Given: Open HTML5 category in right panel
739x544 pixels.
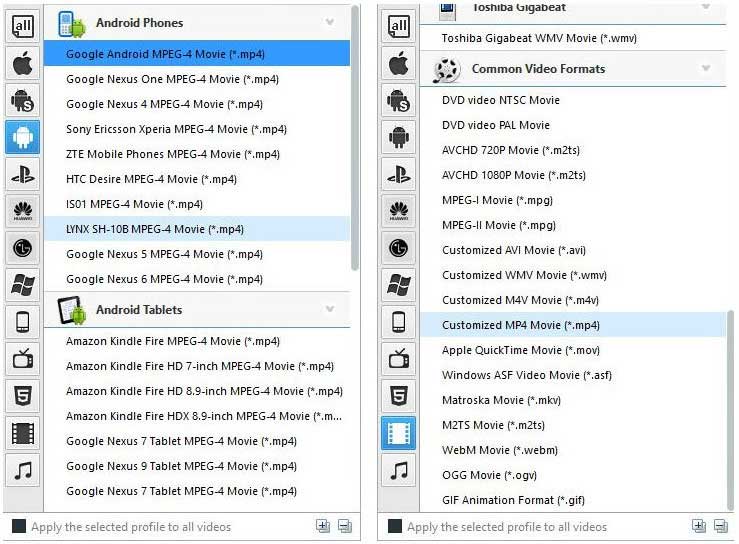Looking at the screenshot, I should (x=399, y=396).
